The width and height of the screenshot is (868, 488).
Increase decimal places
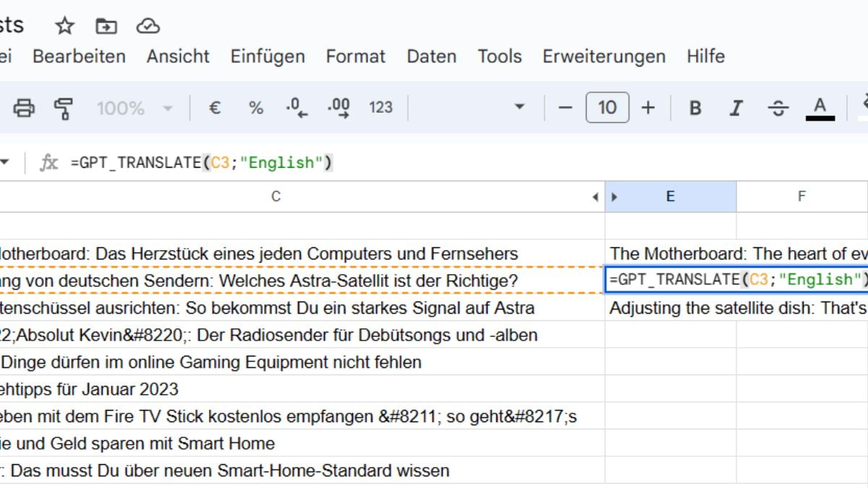[x=336, y=107]
